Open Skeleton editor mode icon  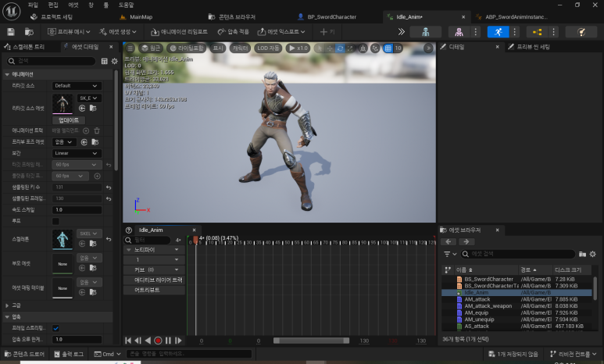point(426,31)
